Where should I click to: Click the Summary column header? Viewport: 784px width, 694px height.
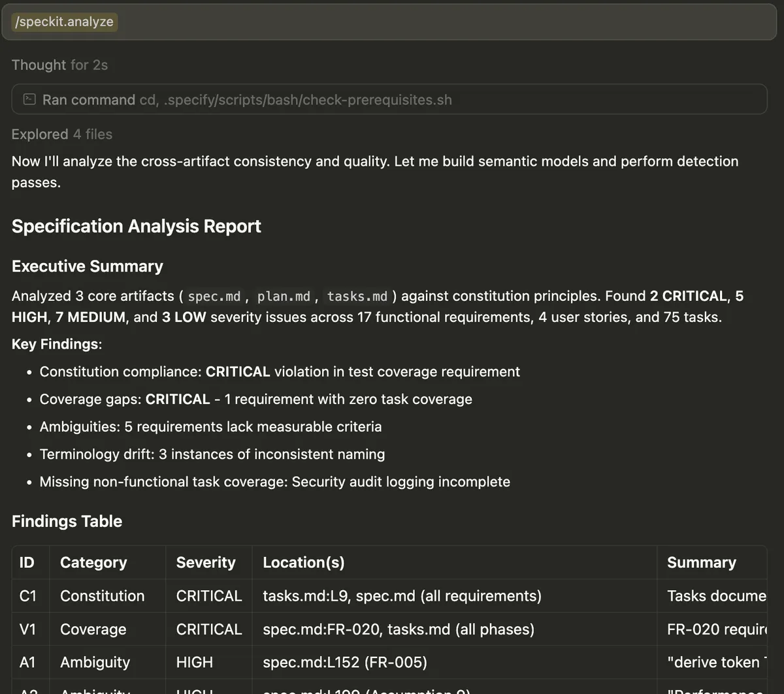(701, 562)
